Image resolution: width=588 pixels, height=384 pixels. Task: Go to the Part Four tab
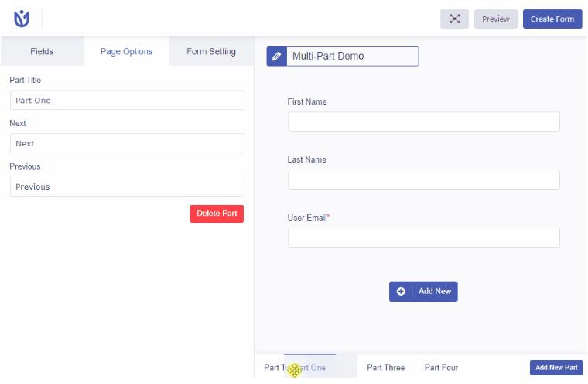pos(442,368)
